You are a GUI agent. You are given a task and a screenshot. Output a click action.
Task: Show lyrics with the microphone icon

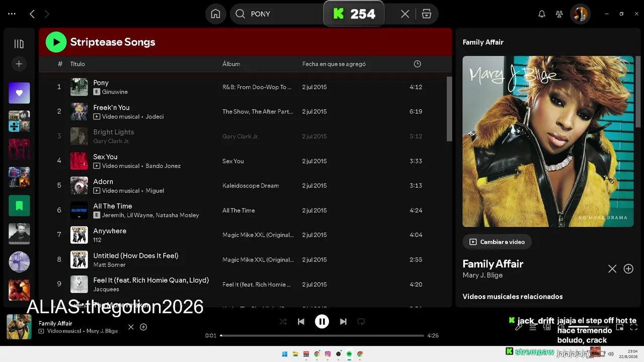(x=519, y=327)
